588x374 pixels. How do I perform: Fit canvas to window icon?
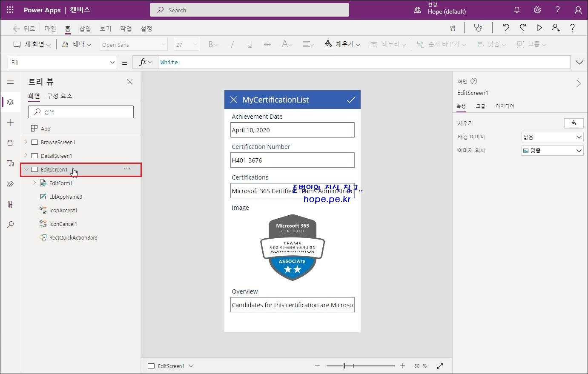pos(440,366)
